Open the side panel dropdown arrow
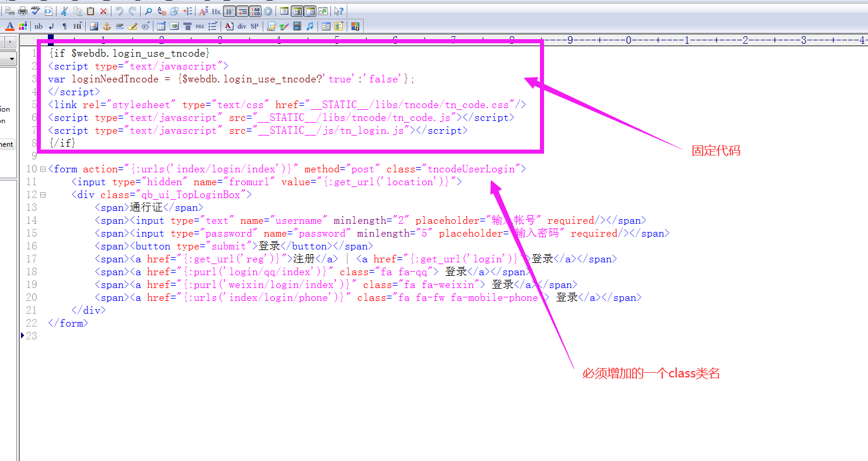The image size is (868, 461). 12,60
